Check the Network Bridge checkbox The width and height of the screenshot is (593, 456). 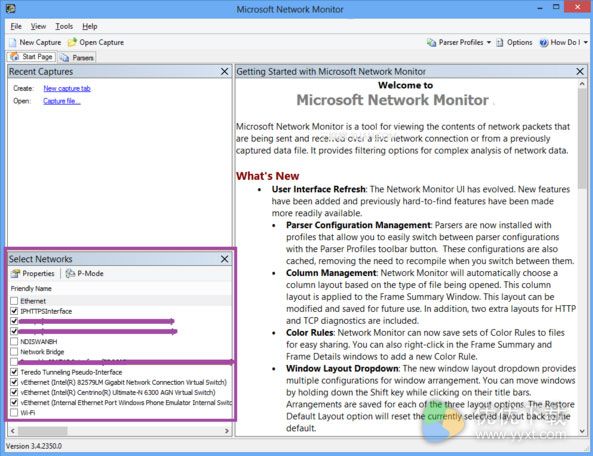14,352
